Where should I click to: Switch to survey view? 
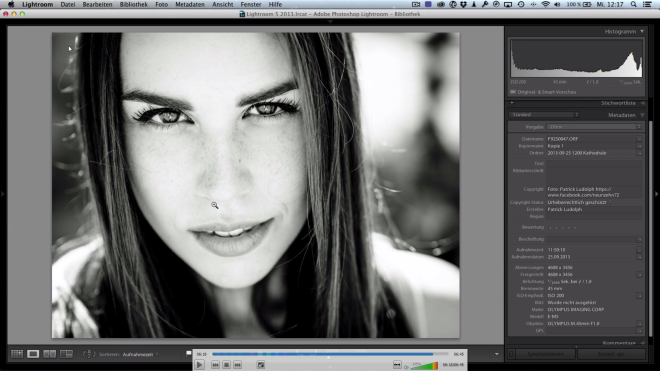click(x=67, y=354)
